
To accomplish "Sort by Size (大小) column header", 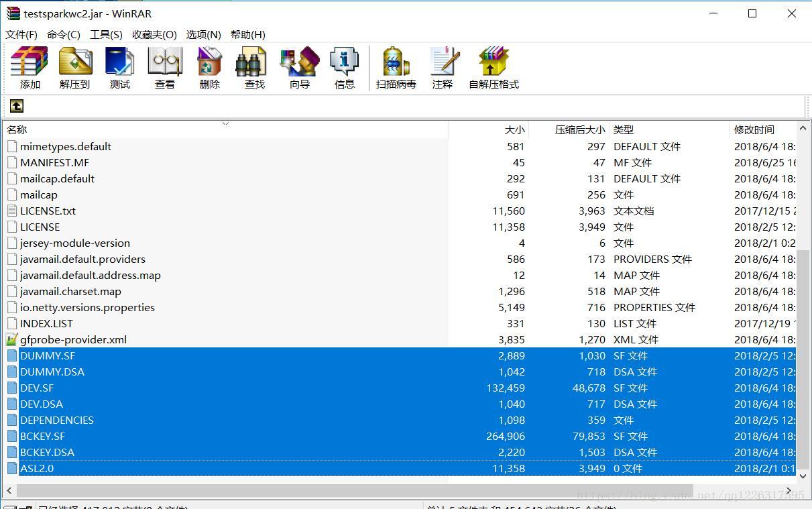I will (x=489, y=129).
